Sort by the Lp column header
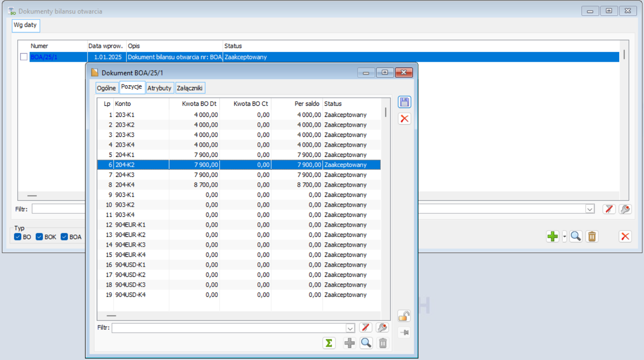The image size is (644, 360). 106,104
